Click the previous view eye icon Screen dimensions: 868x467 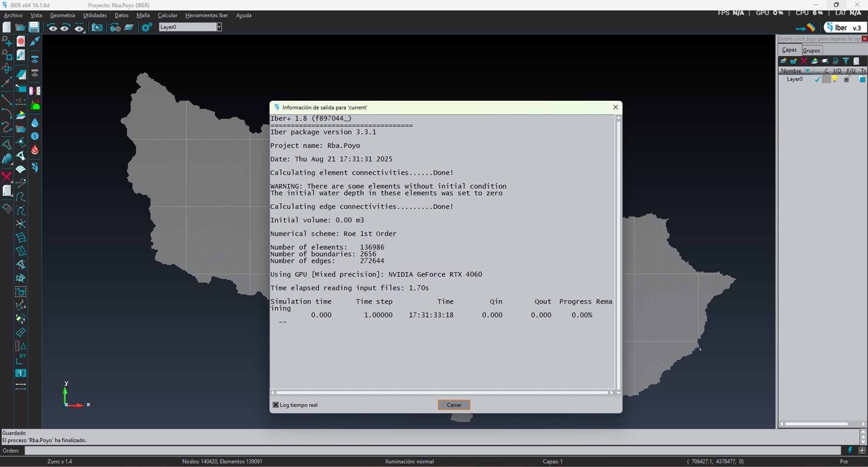(x=52, y=28)
